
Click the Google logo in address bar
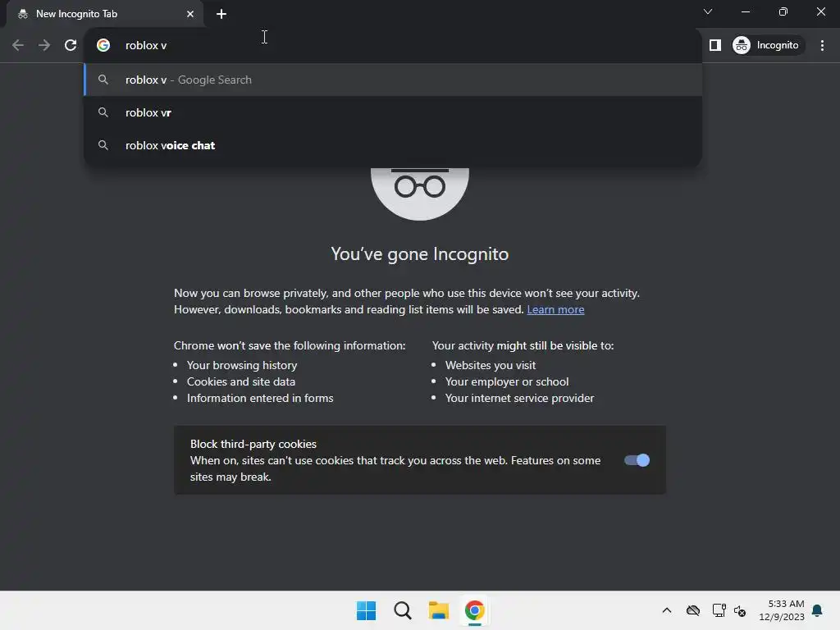103,46
